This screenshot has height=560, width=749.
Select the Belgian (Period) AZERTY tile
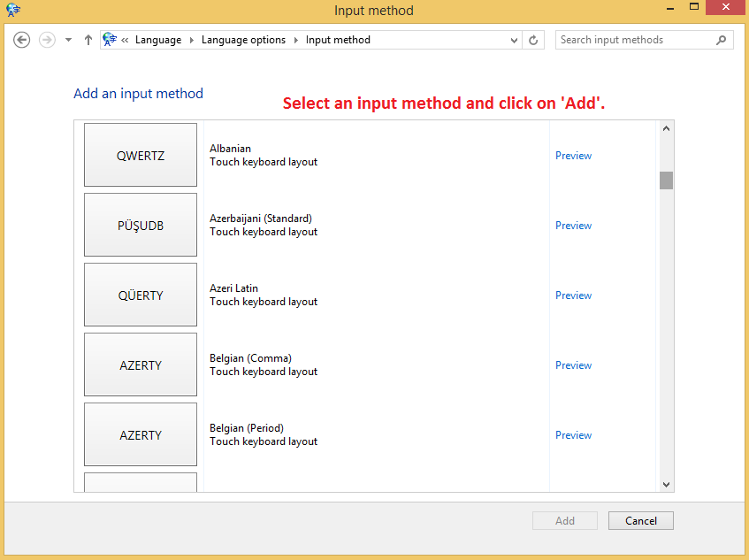[x=141, y=434]
